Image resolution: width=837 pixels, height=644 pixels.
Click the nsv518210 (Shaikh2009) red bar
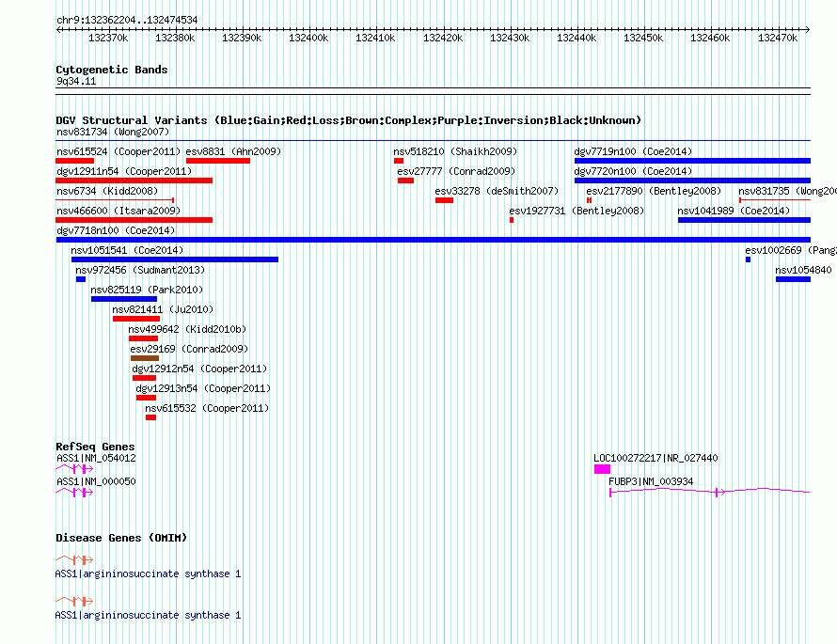click(399, 161)
